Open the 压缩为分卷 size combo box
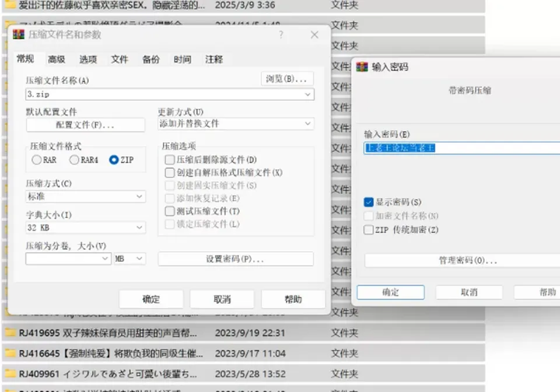 click(68, 258)
